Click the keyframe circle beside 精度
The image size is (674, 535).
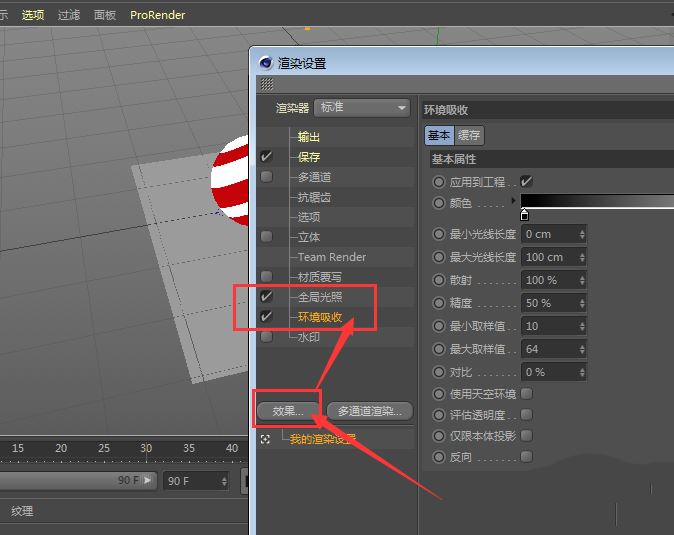coord(439,303)
